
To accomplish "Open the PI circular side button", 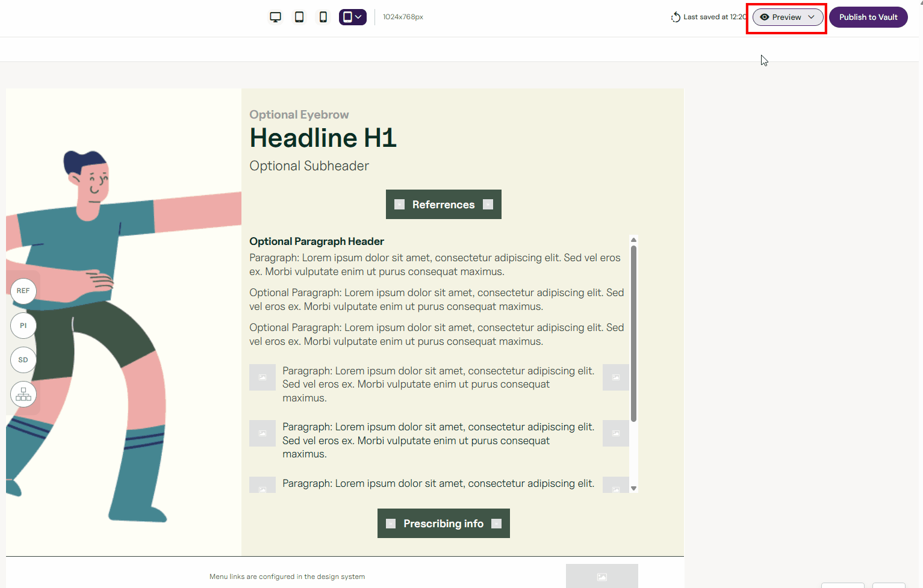I will coord(23,326).
